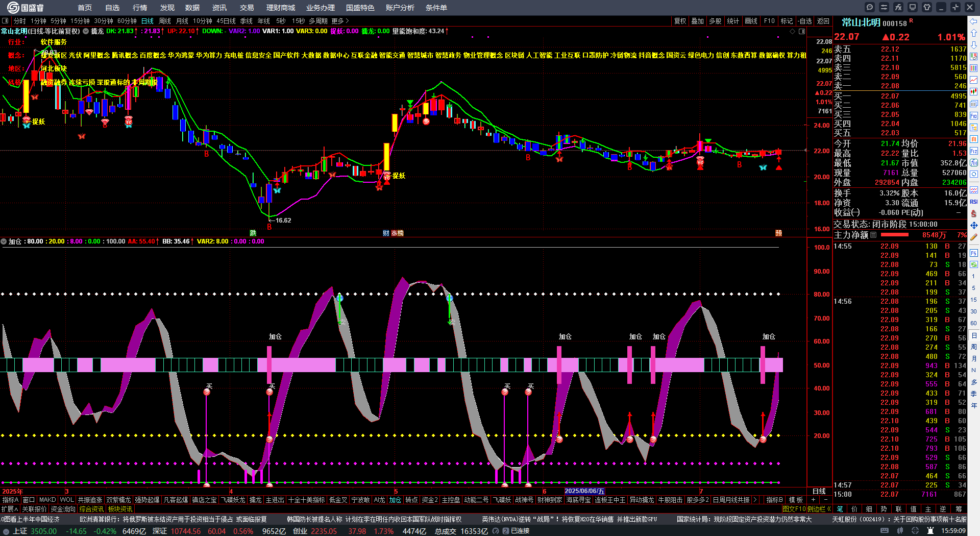
Task: Click plus to add indicator panel
Action: point(813,500)
